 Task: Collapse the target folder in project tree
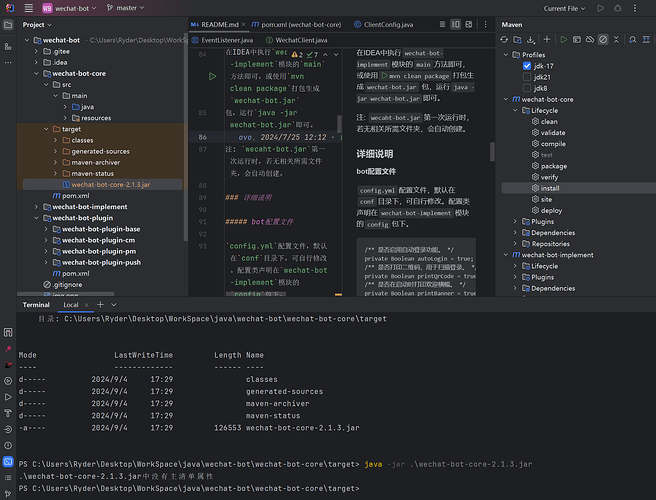(46, 129)
